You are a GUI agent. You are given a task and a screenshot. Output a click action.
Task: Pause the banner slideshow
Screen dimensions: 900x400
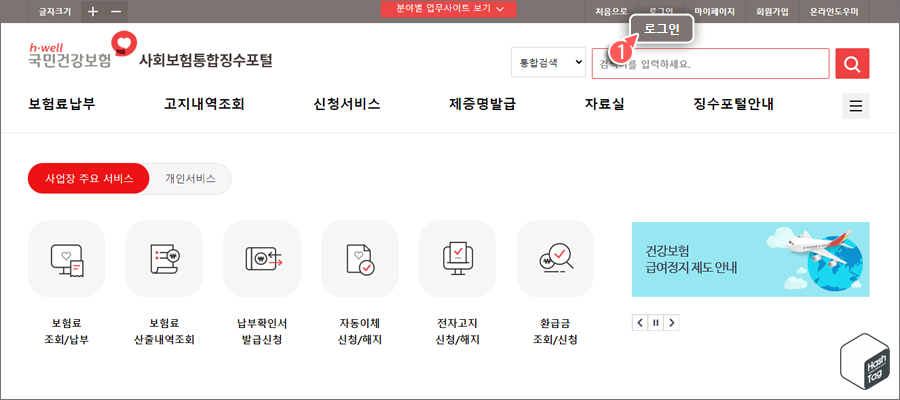655,323
